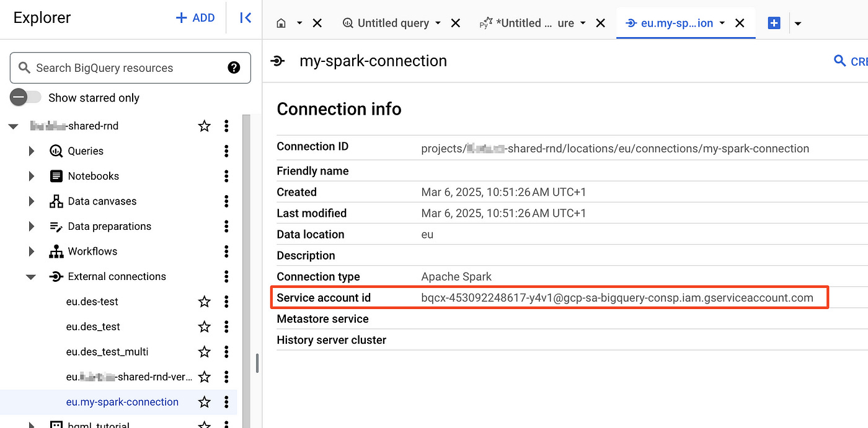Select the Queries icon in Explorer
868x428 pixels.
point(56,151)
